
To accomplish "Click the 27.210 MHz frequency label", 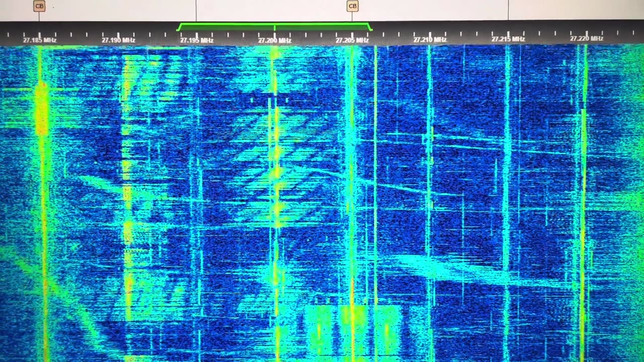I will click(430, 39).
